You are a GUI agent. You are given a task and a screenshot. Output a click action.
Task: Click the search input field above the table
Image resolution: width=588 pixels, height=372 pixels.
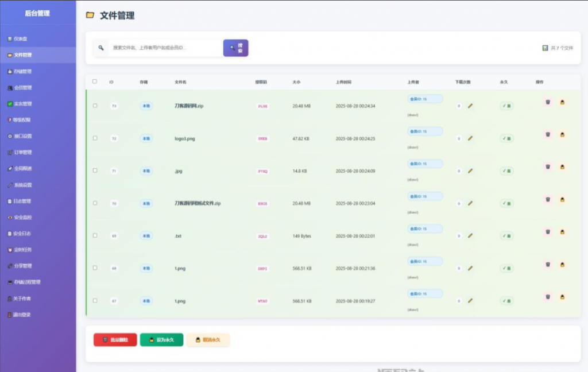(161, 48)
